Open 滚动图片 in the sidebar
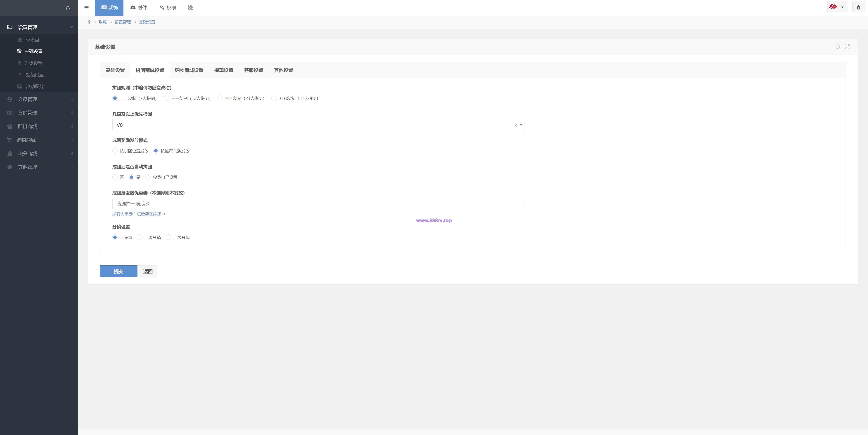The height and width of the screenshot is (435, 868). [34, 87]
